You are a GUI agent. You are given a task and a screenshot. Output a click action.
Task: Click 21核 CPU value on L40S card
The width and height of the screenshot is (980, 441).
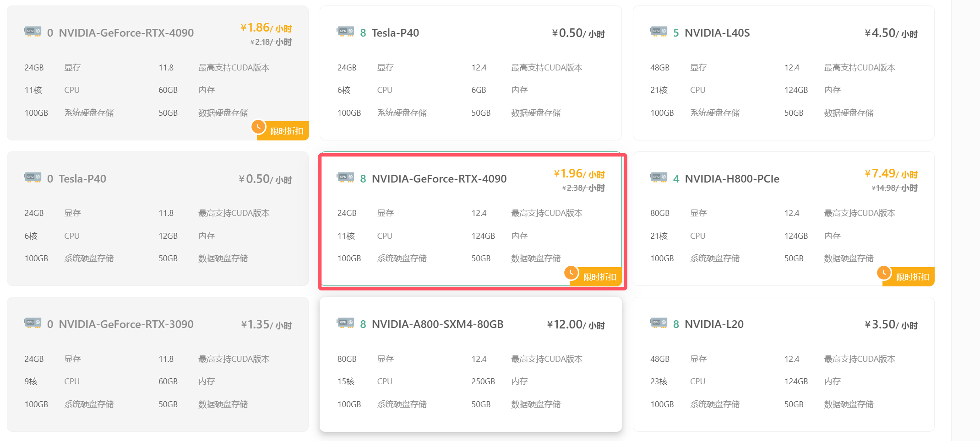point(659,90)
